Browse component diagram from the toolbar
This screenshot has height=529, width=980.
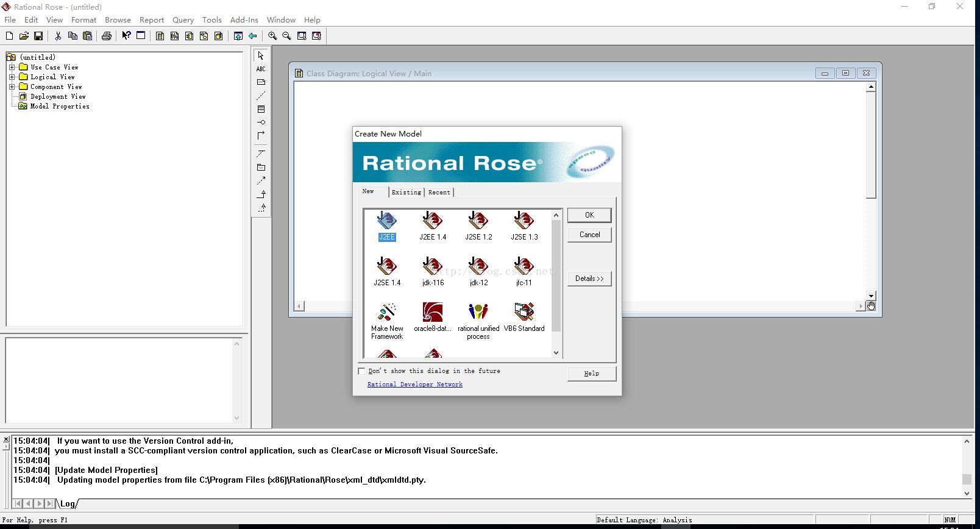point(190,36)
